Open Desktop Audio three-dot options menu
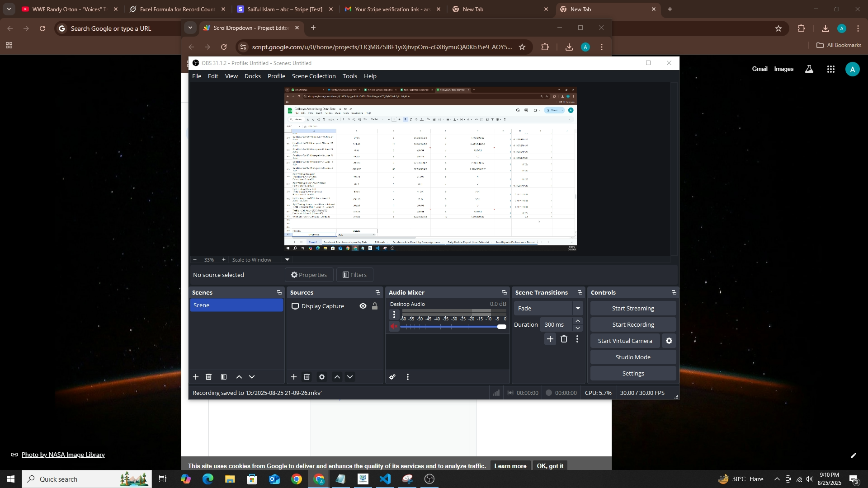 point(394,314)
